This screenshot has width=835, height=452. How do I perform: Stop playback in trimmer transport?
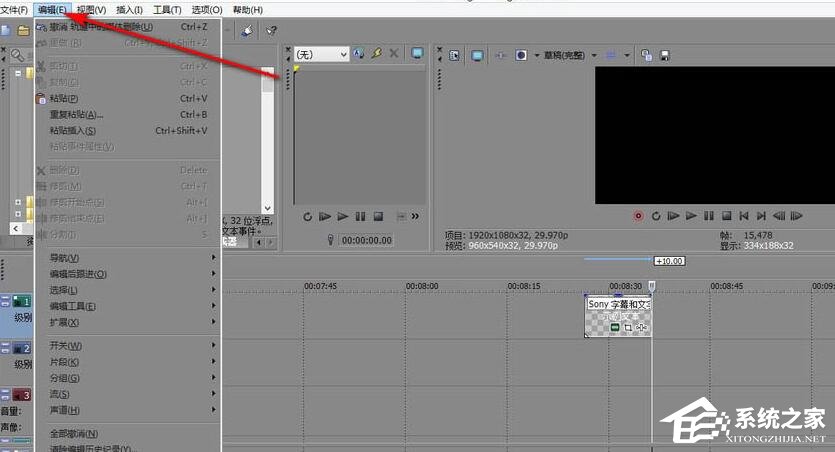[378, 217]
